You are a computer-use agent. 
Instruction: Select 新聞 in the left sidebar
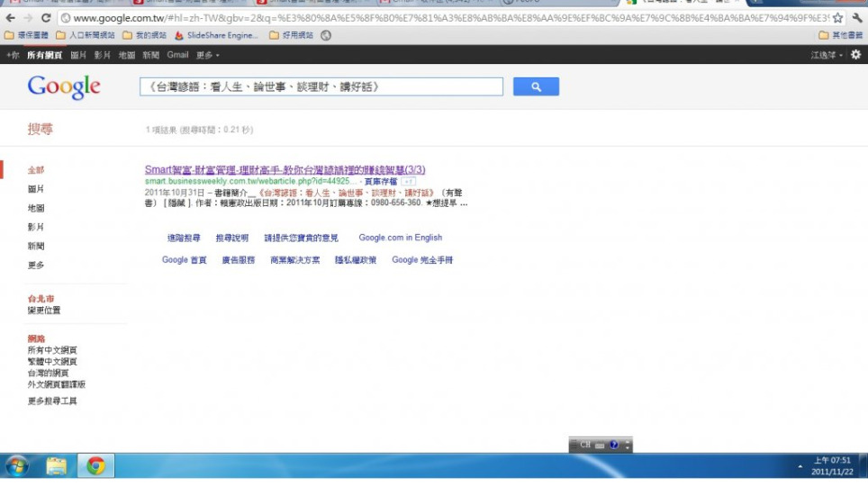(36, 246)
